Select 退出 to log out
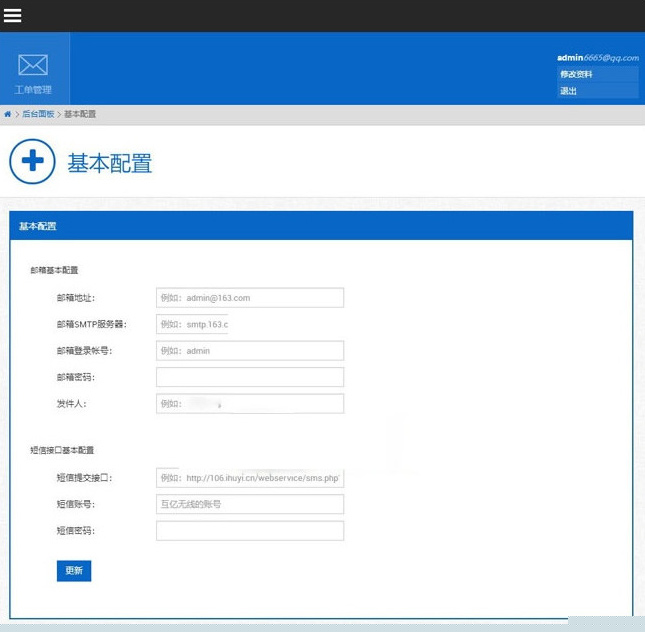The image size is (645, 632). click(x=569, y=91)
